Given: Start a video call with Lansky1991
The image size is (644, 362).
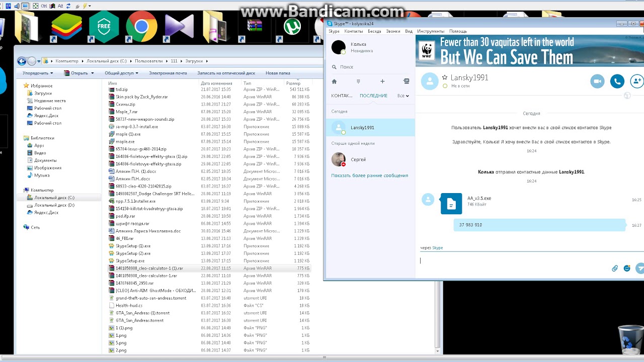Looking at the screenshot, I should pos(597,81).
